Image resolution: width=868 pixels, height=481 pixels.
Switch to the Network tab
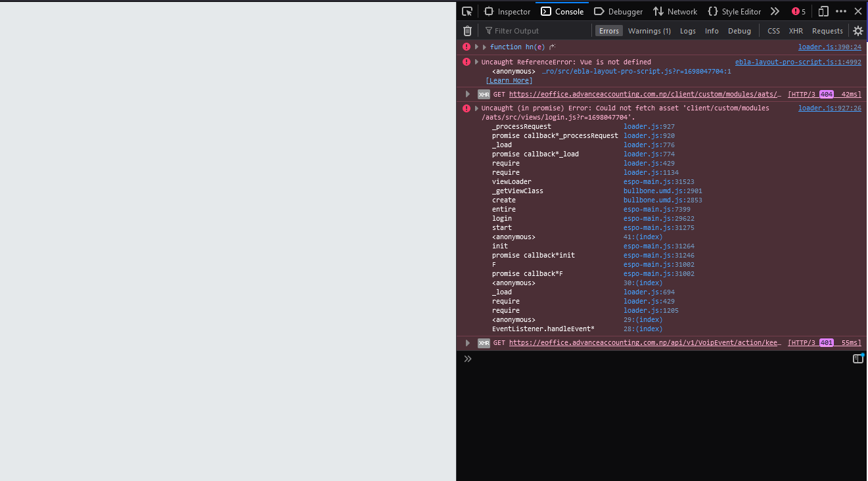click(675, 11)
